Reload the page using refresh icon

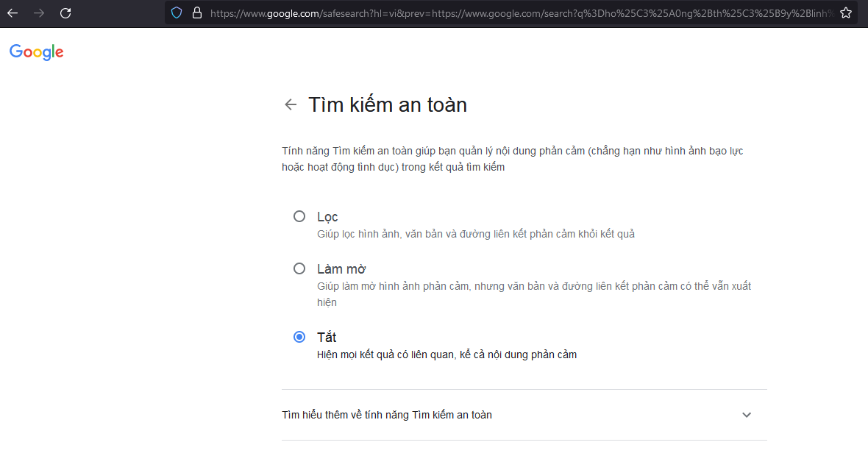(65, 13)
